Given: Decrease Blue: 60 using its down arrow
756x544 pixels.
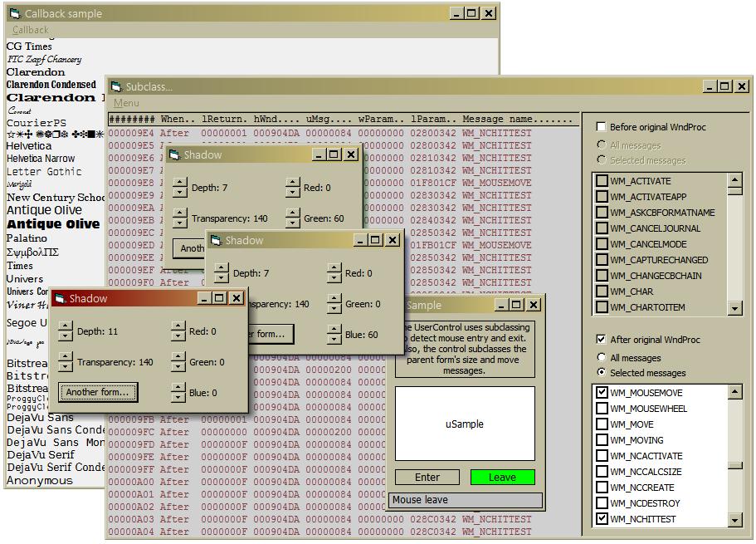Looking at the screenshot, I should [x=334, y=340].
